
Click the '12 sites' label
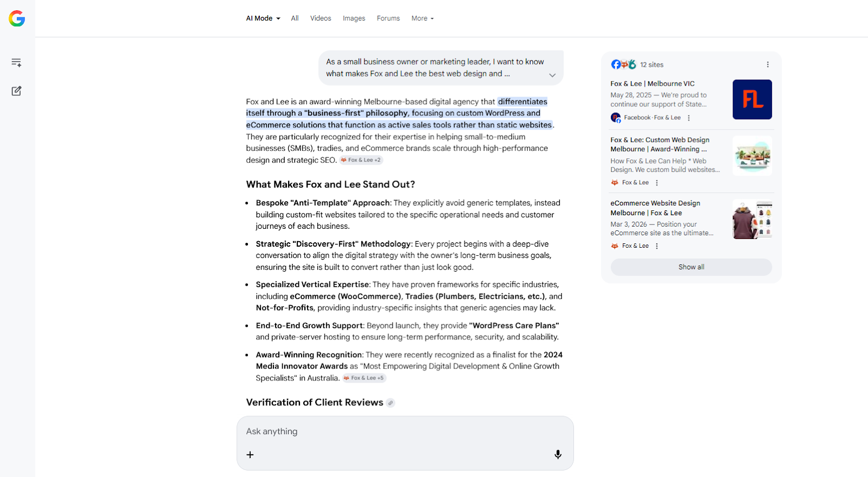pos(652,65)
